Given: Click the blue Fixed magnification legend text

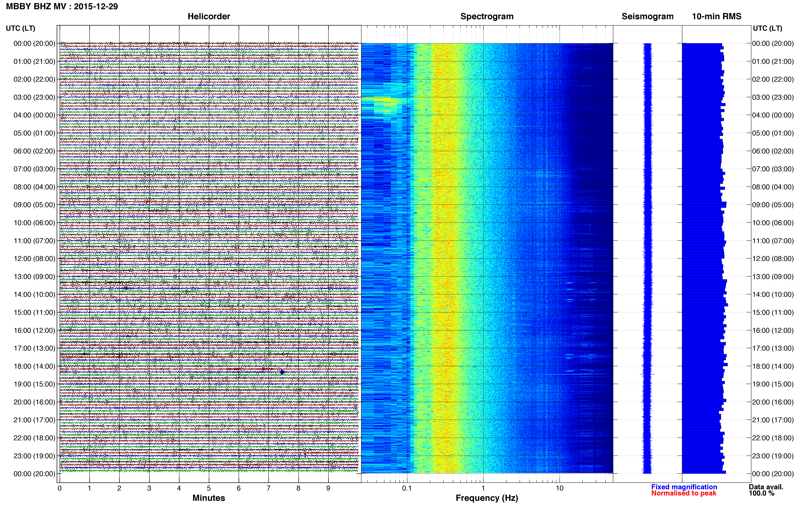Looking at the screenshot, I should point(684,487).
